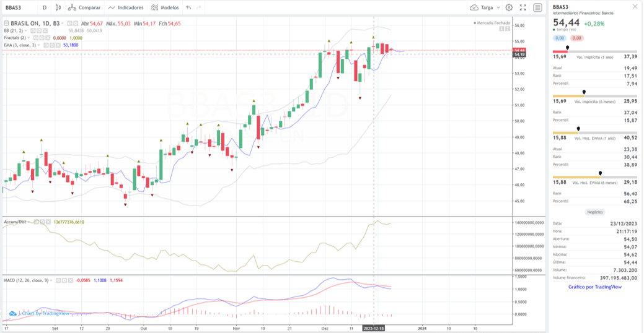Click the undo arrow in toolbar

coord(188,7)
